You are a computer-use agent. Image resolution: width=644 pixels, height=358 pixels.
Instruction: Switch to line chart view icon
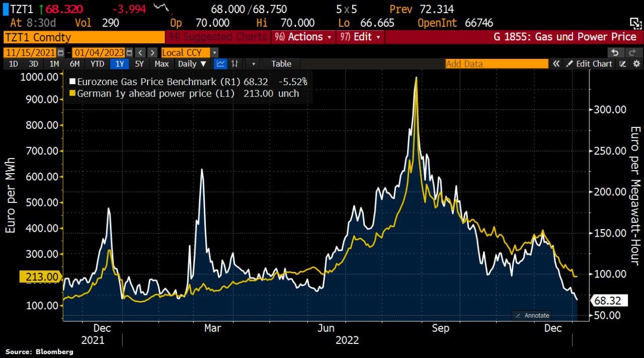(220, 63)
